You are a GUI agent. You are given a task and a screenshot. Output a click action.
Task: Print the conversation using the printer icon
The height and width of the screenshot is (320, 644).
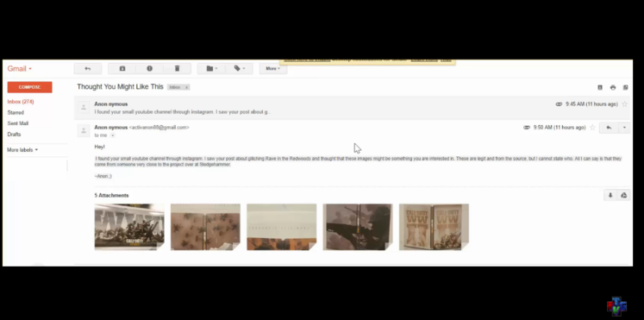pos(613,87)
